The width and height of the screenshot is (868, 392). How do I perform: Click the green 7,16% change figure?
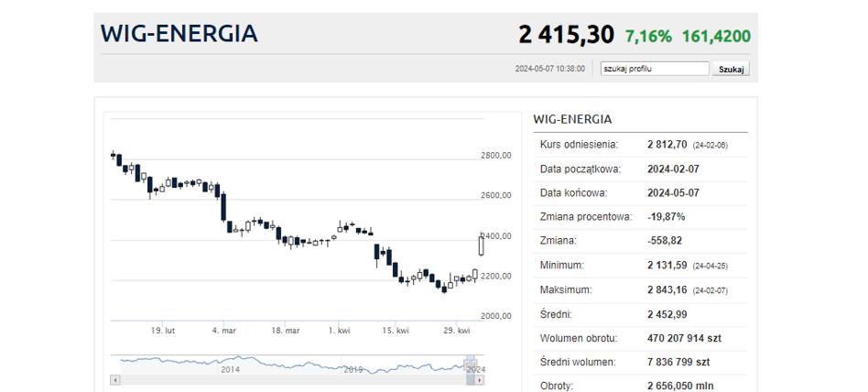(x=649, y=37)
